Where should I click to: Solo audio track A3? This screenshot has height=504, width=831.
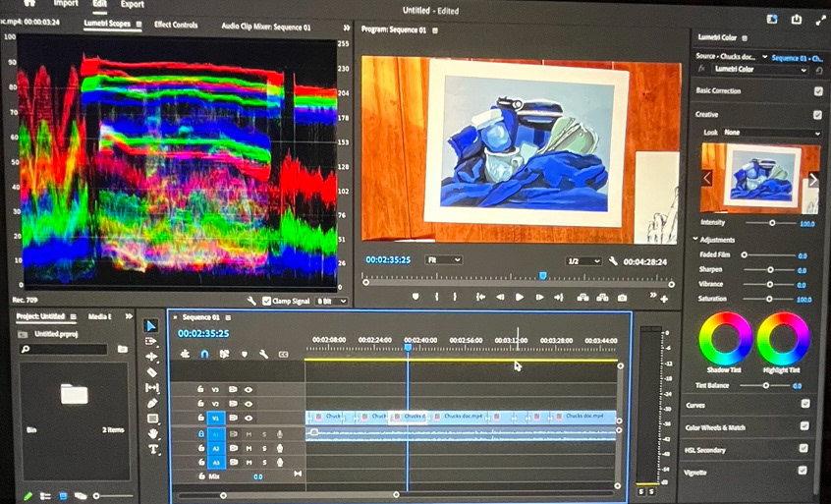[264, 463]
